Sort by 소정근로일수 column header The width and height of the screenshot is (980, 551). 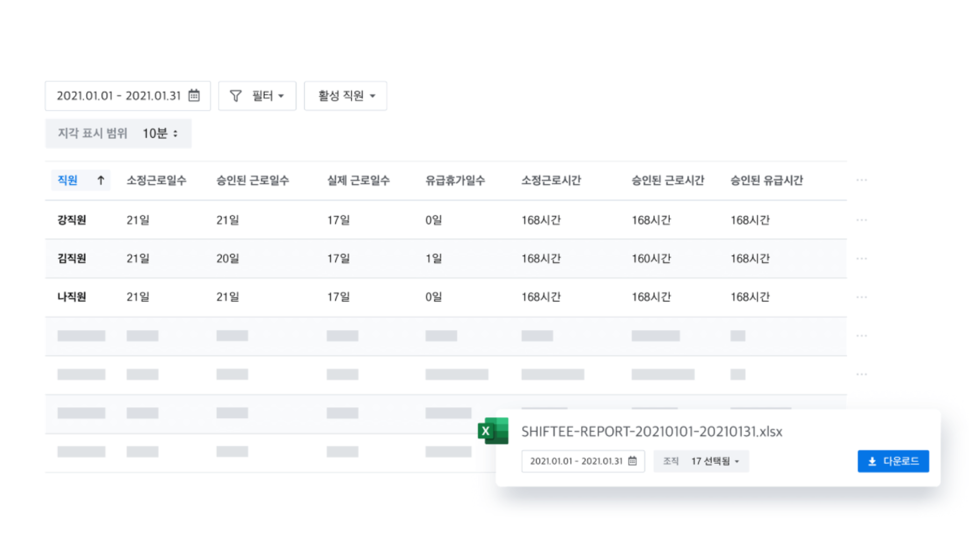coord(156,180)
